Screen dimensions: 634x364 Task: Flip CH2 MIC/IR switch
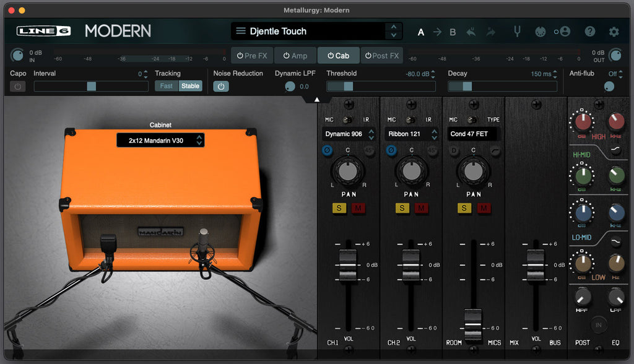(x=410, y=119)
